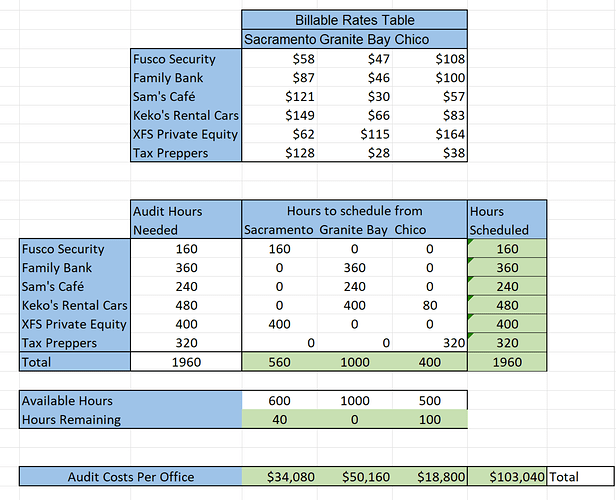616x500 pixels.
Task: Select Tax Preppers audit hours needed 320
Action: [x=186, y=343]
